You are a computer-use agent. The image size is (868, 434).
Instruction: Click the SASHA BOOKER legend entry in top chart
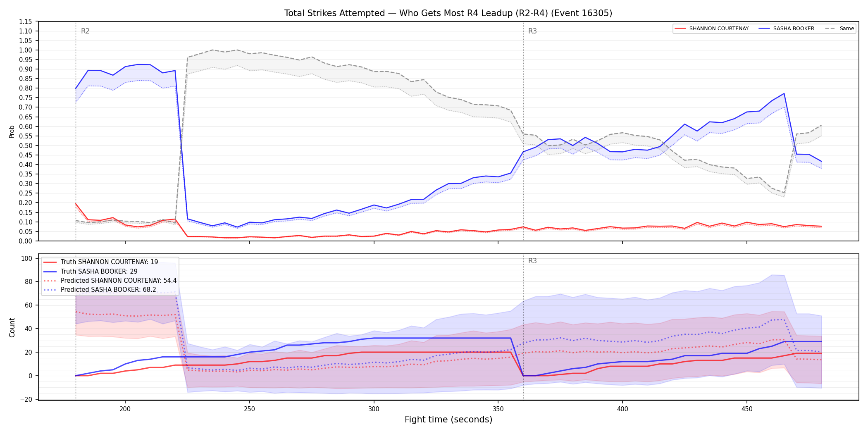[787, 29]
